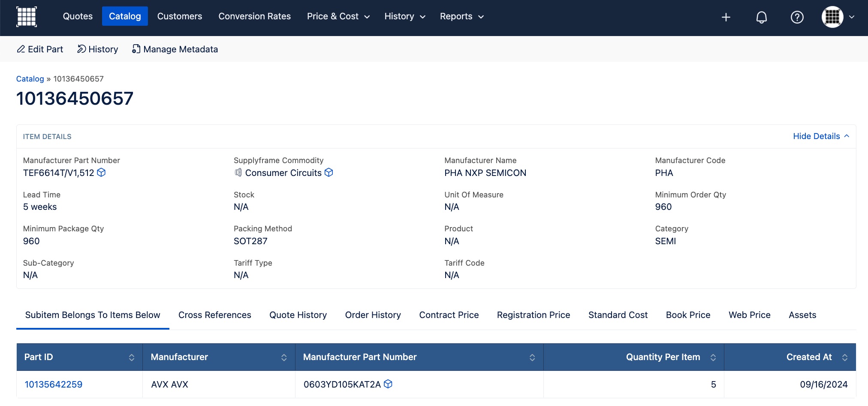
Task: Click the pencil icon beside Edit Part
Action: click(21, 49)
